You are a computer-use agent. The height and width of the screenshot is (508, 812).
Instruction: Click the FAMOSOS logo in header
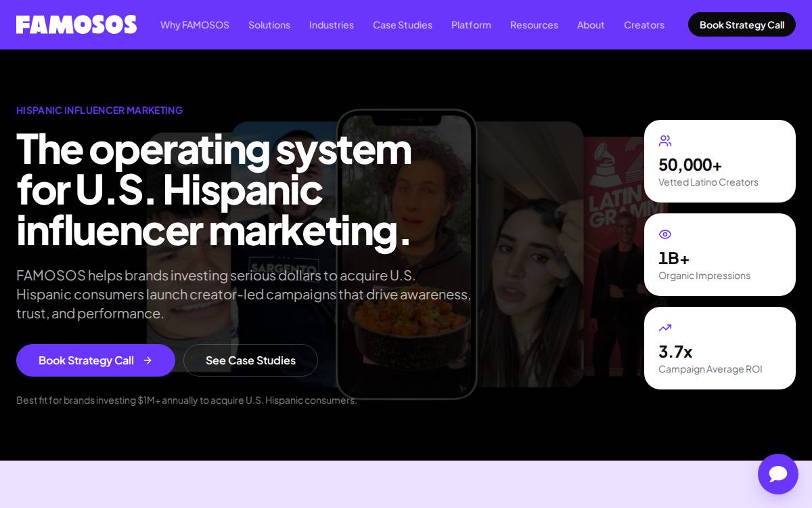point(76,25)
